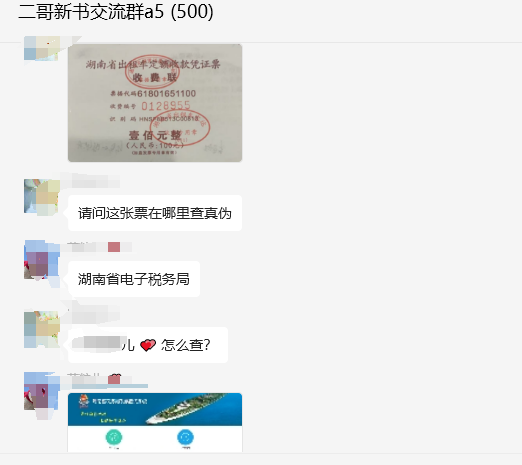Click green circular icon in tax bureau screenshot
The image size is (522, 465).
tap(114, 437)
